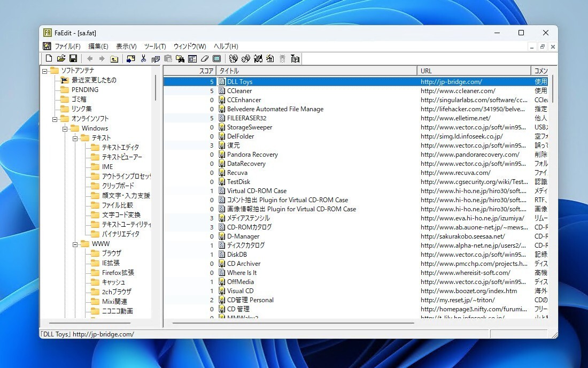
Task: Click the up-one-folder toolbar icon
Action: coord(114,59)
